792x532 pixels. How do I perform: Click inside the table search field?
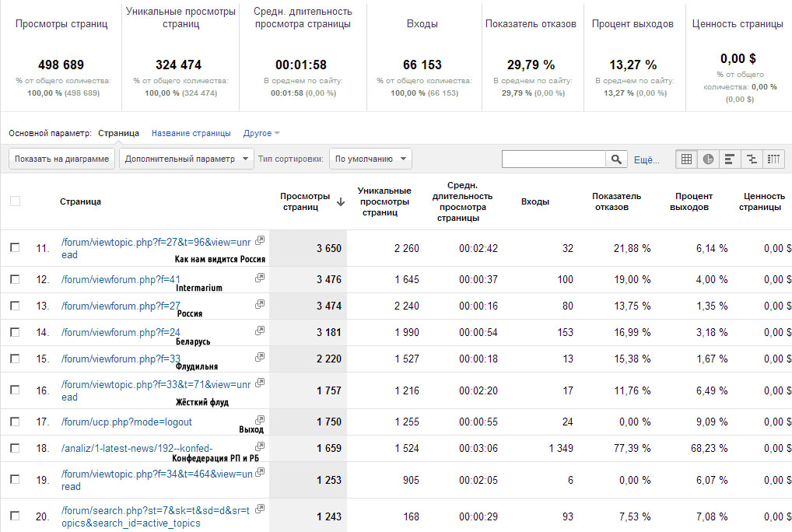[554, 159]
